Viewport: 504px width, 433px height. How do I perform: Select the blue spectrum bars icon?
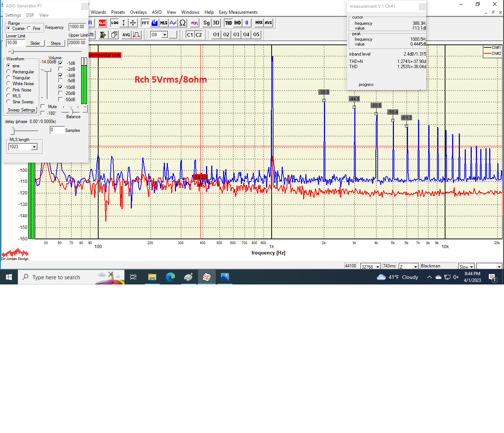click(x=155, y=23)
